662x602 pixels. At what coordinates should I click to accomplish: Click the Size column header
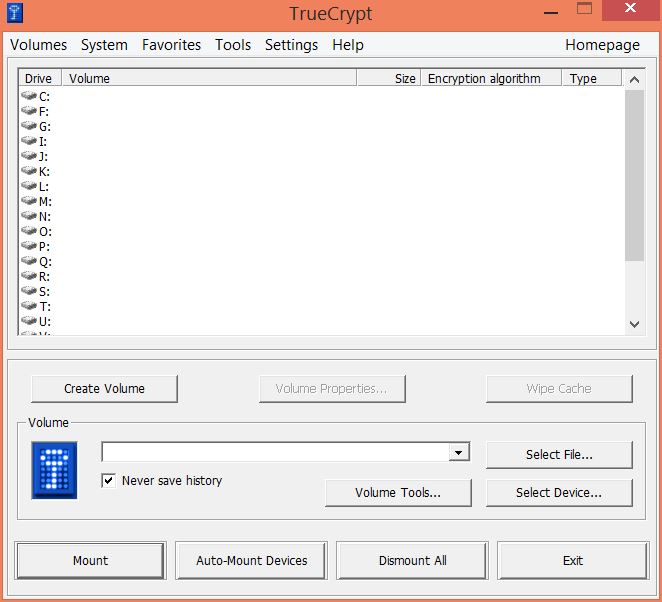(x=389, y=79)
